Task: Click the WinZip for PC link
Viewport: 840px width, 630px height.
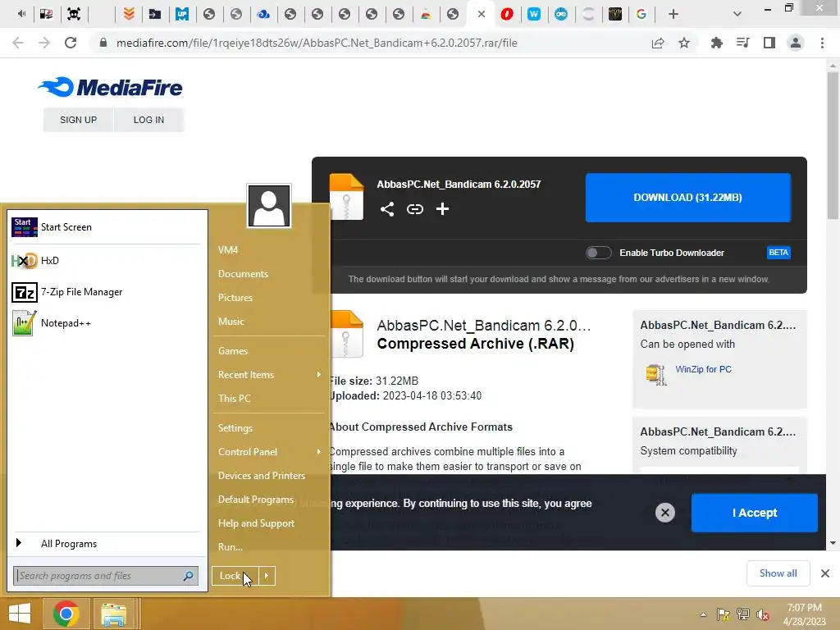Action: (703, 369)
